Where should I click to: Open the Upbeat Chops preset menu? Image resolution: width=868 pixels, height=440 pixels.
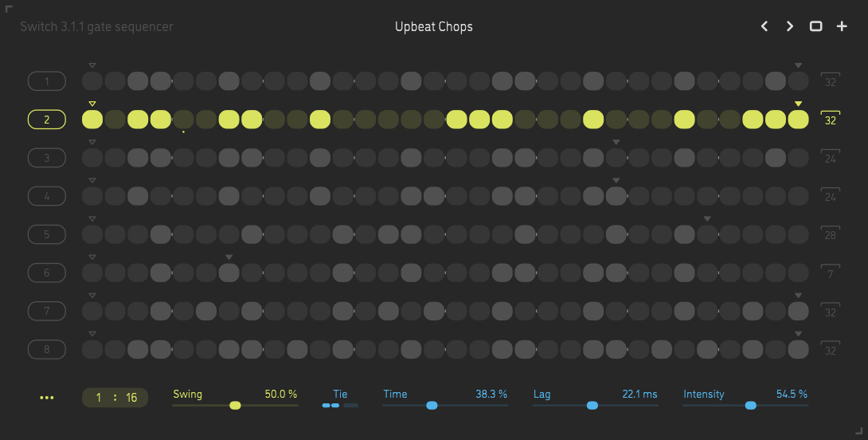coord(434,27)
